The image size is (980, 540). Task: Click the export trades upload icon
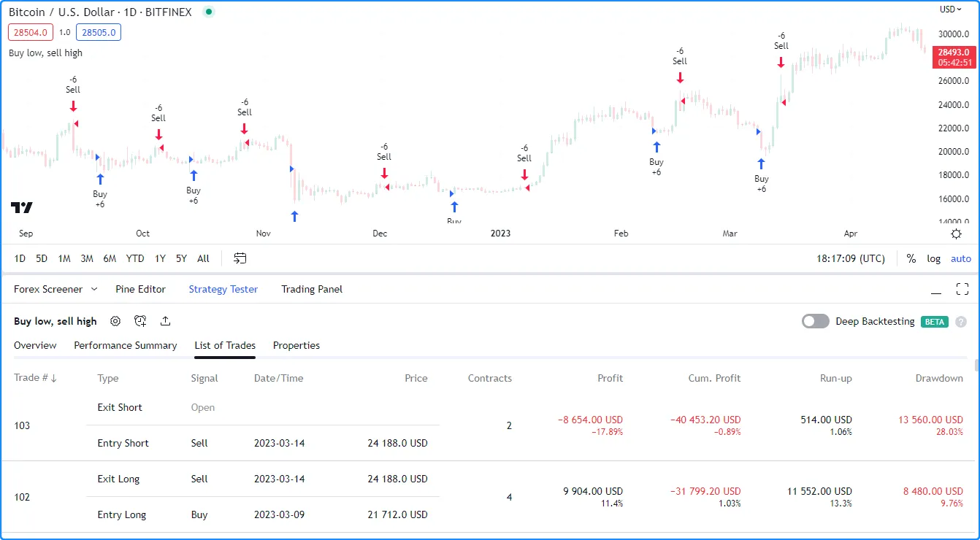pyautogui.click(x=166, y=321)
